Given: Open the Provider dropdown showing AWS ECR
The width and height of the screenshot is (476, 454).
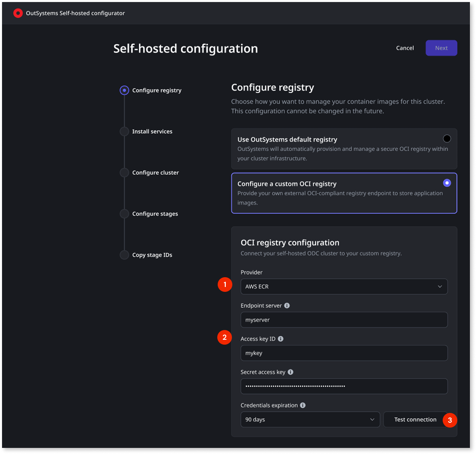Looking at the screenshot, I should click(344, 287).
